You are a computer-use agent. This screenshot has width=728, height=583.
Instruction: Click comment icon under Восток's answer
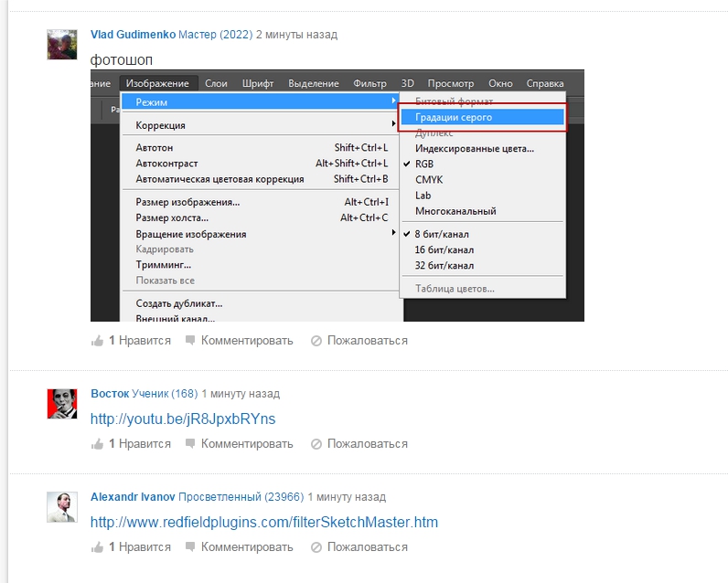190,444
